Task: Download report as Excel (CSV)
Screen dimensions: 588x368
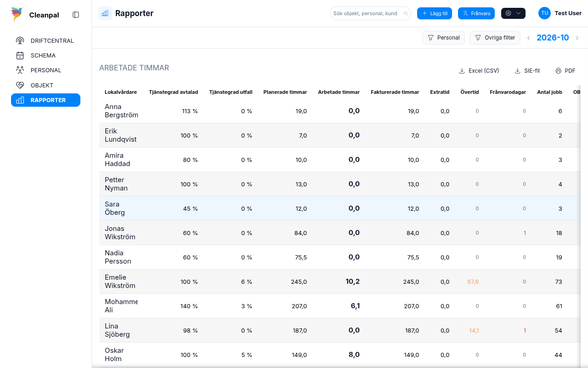Action: tap(479, 71)
